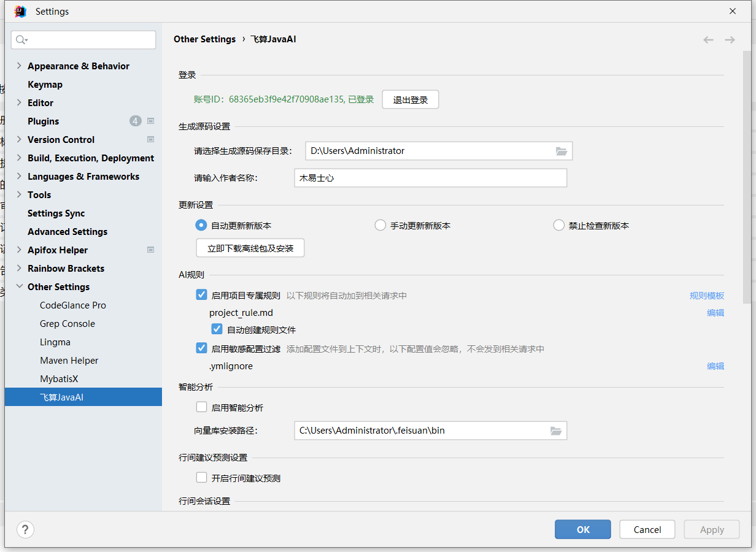Toggle the 自动创建规则文件 checkbox

217,329
